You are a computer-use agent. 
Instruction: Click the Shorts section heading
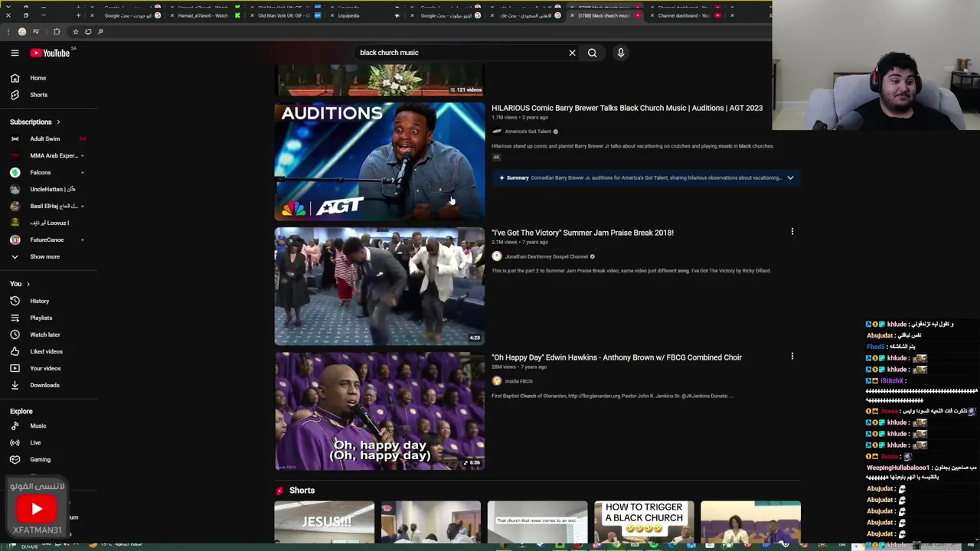(x=302, y=491)
